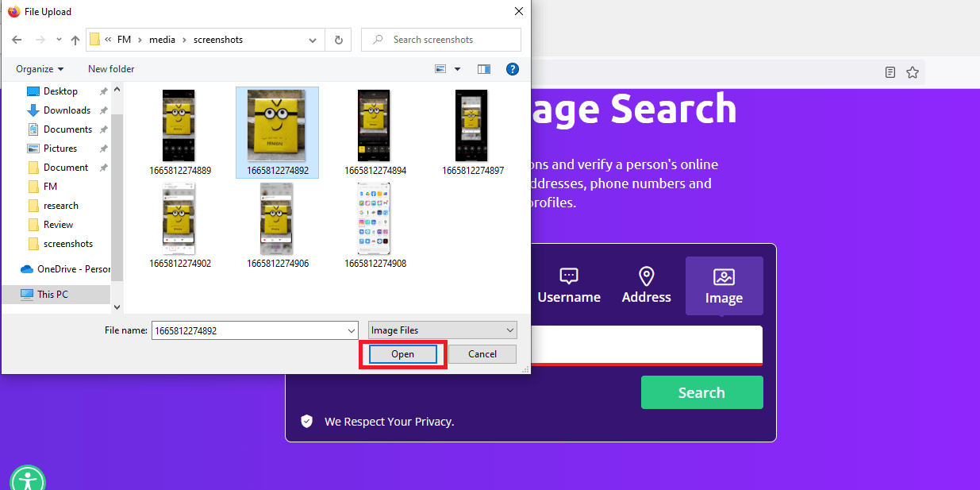Expand the address bar path dropdown

[313, 40]
